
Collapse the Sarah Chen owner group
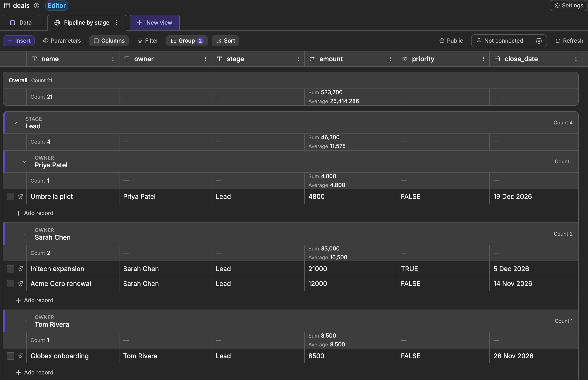click(24, 234)
